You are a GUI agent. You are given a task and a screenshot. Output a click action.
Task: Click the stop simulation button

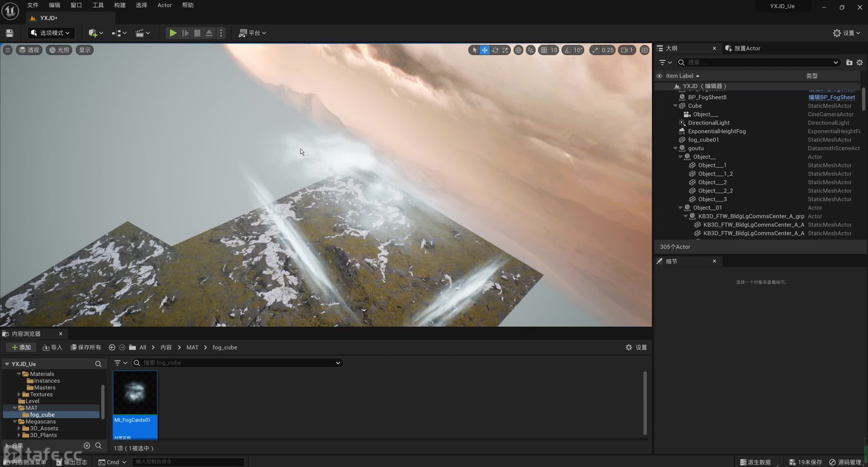(197, 33)
